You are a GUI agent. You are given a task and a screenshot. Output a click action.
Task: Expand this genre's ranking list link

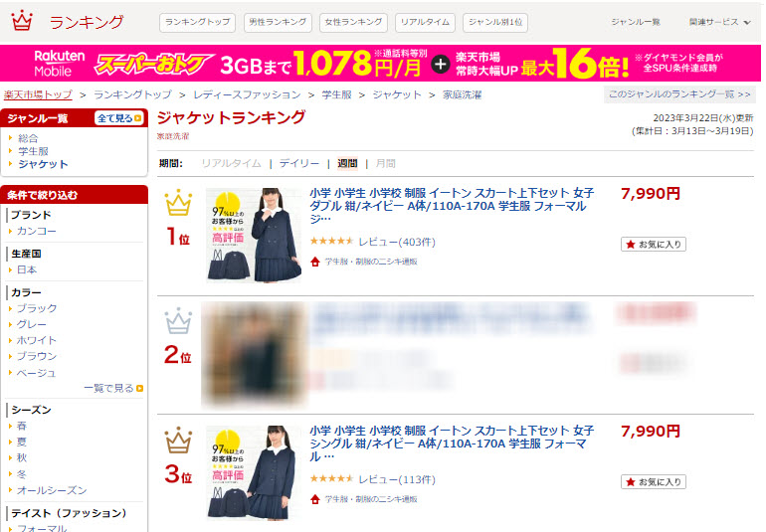pos(679,94)
